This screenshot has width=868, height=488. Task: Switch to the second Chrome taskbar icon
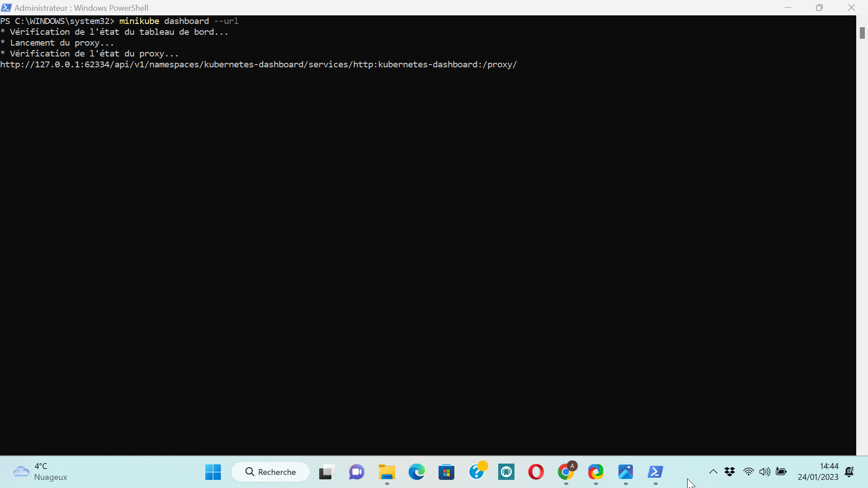(596, 472)
